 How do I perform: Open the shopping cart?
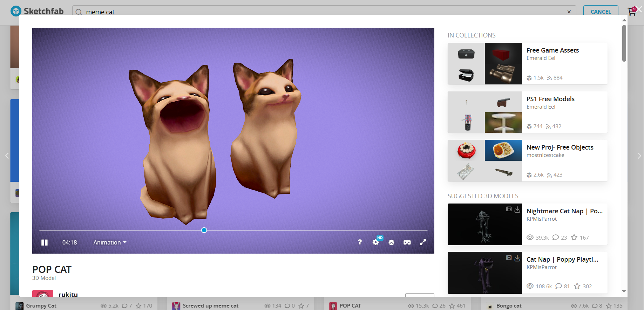click(x=632, y=11)
